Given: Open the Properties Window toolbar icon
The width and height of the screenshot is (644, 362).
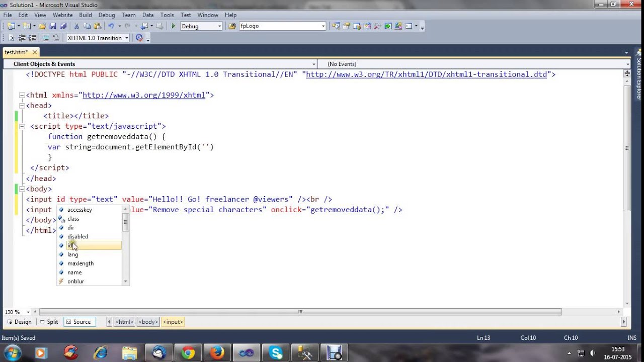Looking at the screenshot, I should coord(346,26).
